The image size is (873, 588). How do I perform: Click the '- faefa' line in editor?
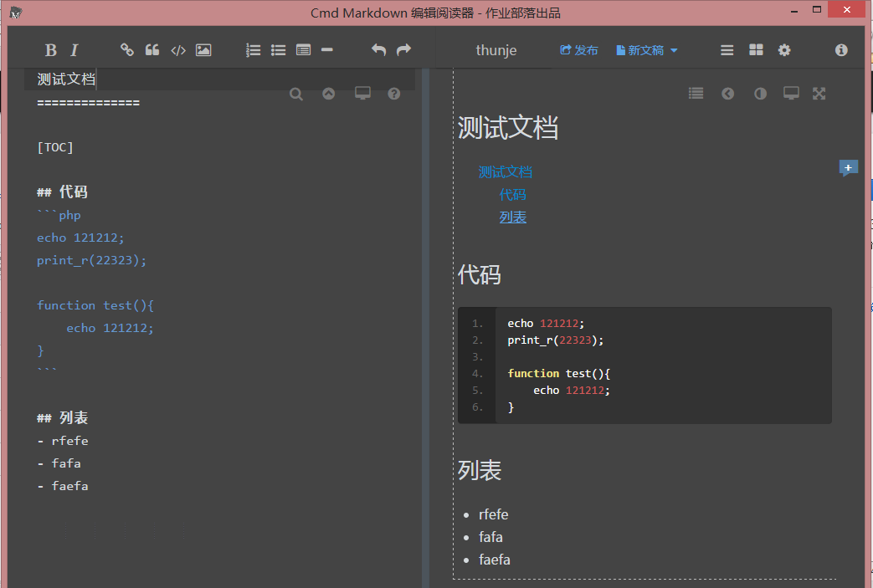click(63, 486)
